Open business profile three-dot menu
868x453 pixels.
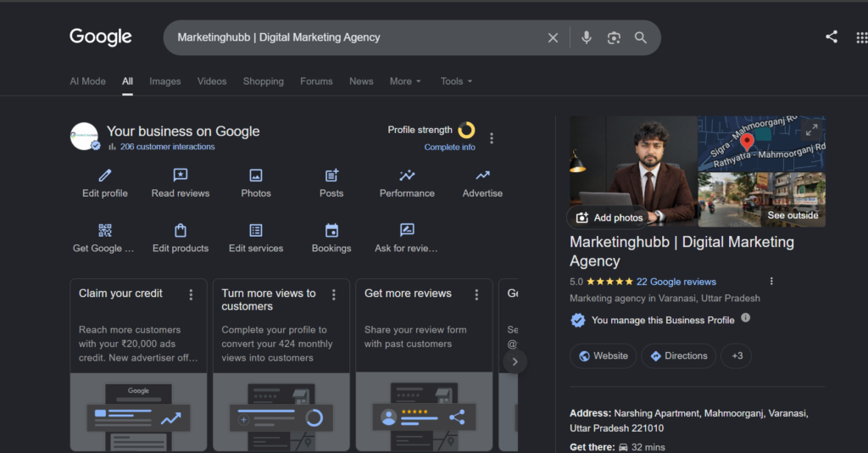coord(492,138)
